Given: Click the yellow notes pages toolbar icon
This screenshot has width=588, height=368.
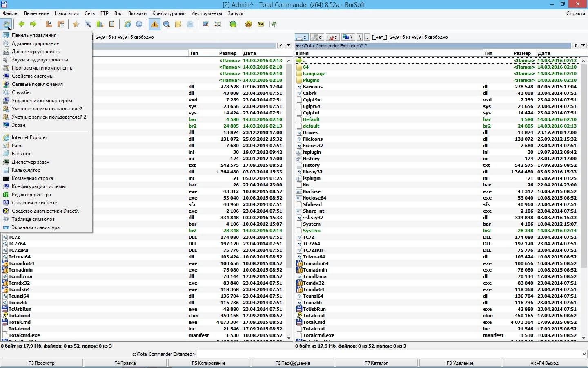Looking at the screenshot, I should (178, 24).
